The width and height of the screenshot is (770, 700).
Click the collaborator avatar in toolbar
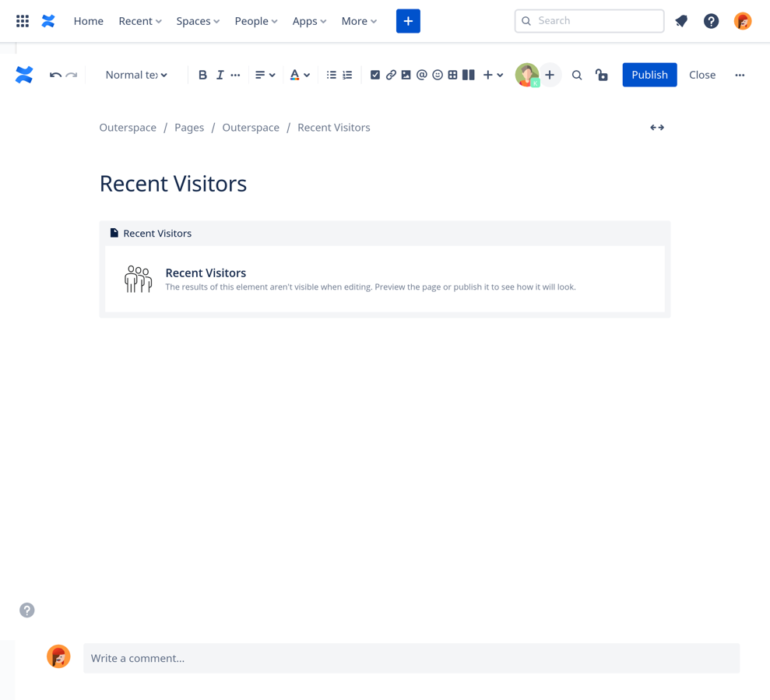(x=527, y=75)
